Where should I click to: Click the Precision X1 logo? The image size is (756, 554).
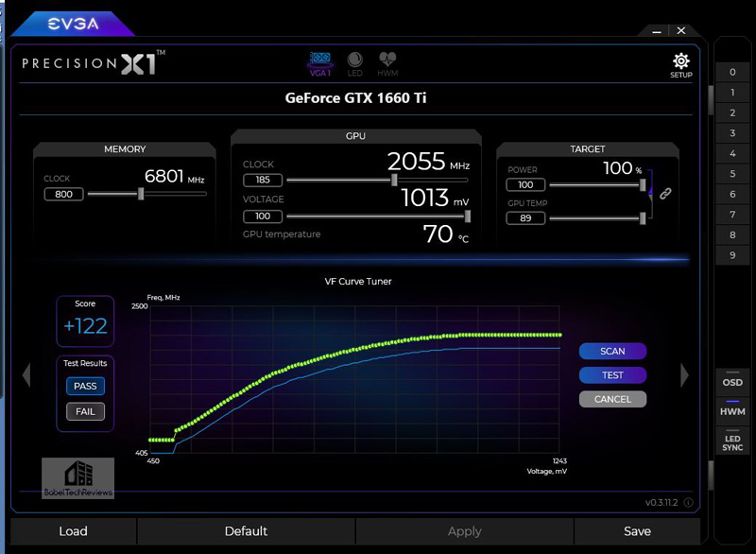[94, 62]
